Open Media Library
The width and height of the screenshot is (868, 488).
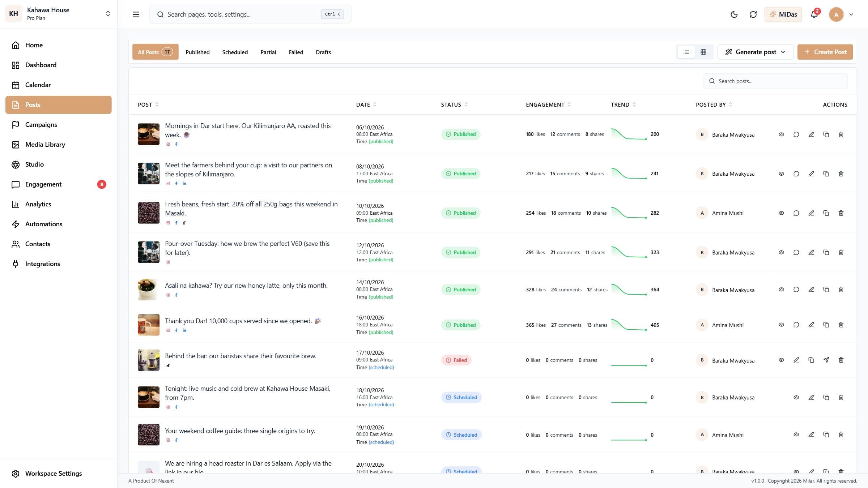(x=58, y=145)
